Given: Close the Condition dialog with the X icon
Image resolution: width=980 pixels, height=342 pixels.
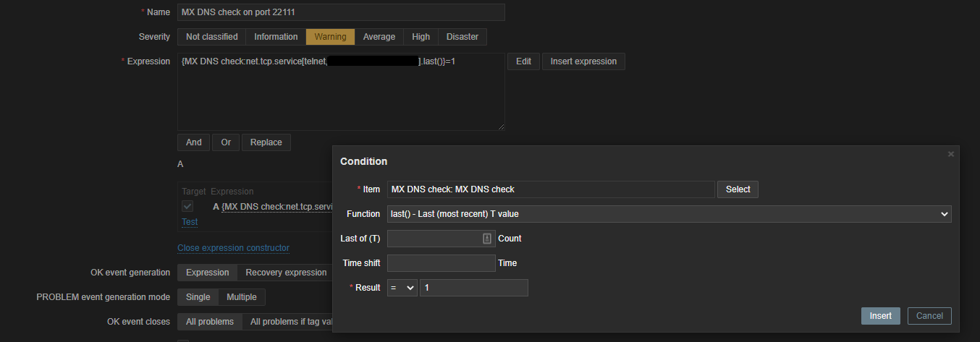Looking at the screenshot, I should (x=951, y=154).
